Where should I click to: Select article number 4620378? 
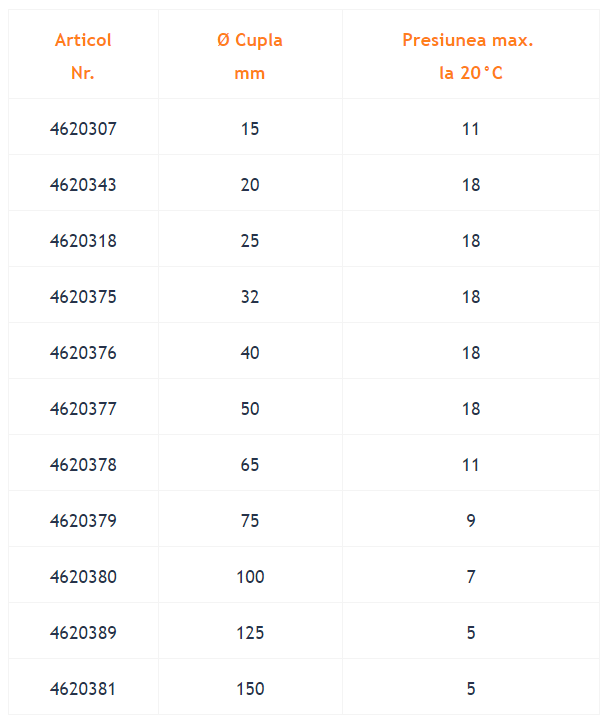point(83,465)
